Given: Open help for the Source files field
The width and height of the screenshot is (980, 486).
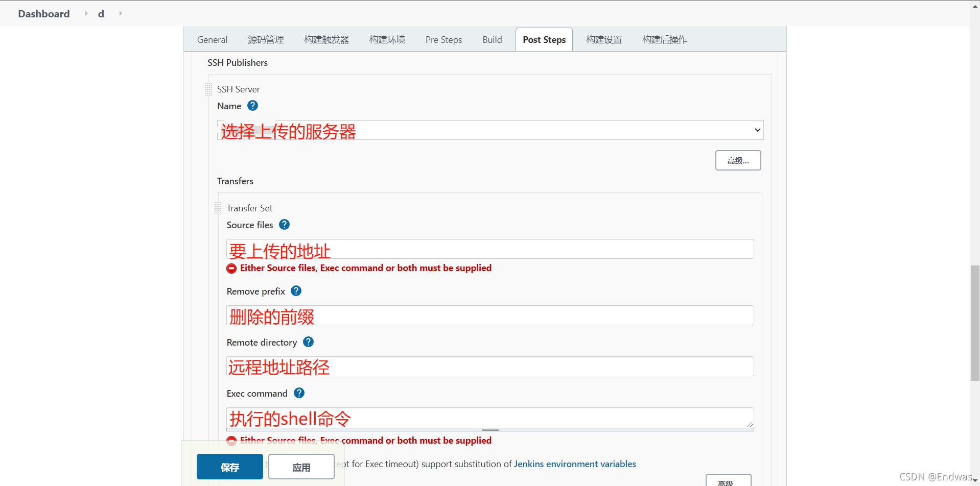Looking at the screenshot, I should click(x=285, y=225).
